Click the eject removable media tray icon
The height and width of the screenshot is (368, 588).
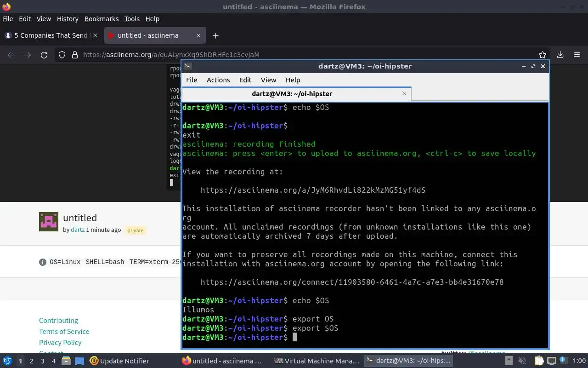(x=509, y=361)
